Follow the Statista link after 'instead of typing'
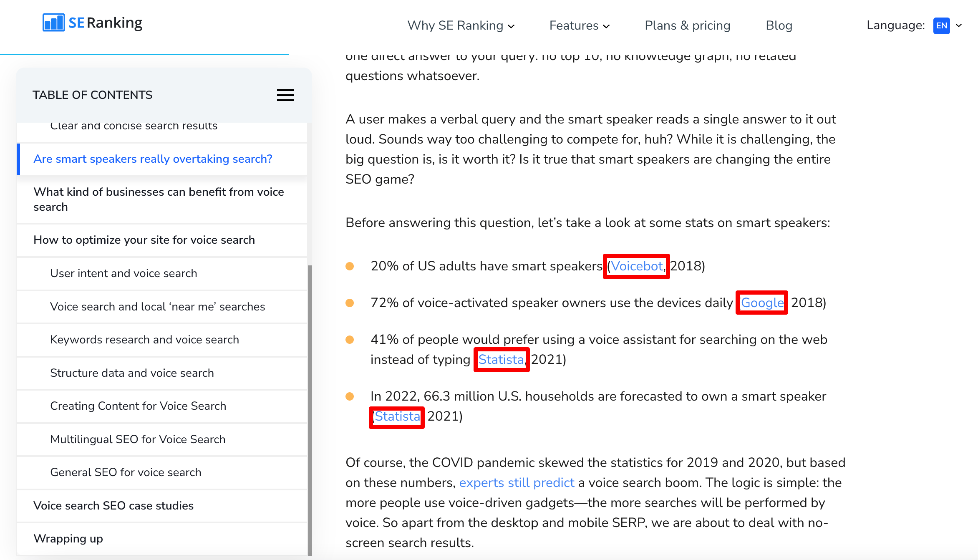This screenshot has height=560, width=978. coord(501,360)
